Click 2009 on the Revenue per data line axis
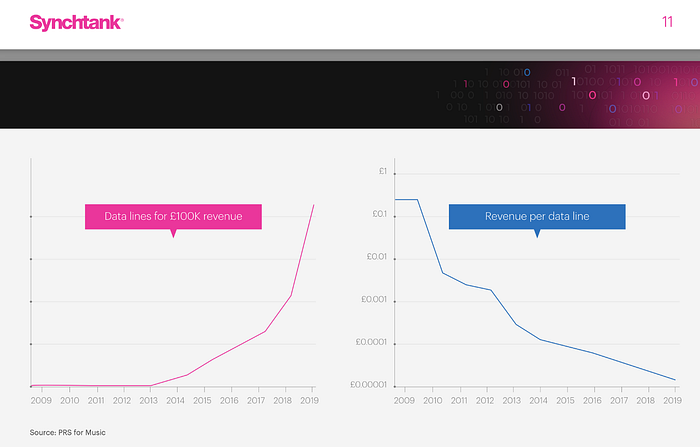 404,401
